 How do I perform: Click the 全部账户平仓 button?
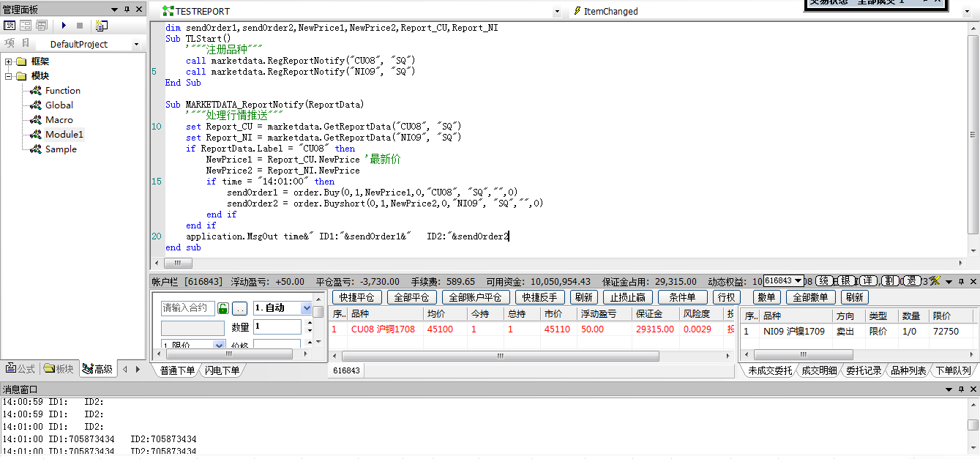[x=476, y=297]
